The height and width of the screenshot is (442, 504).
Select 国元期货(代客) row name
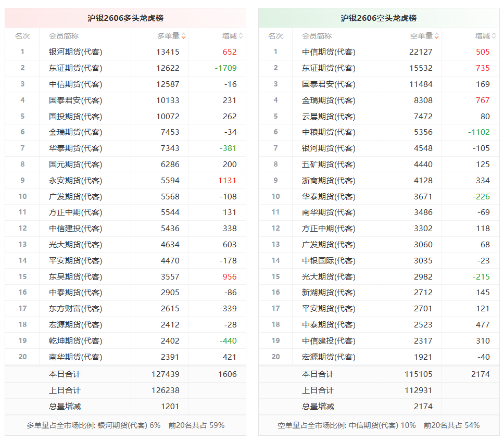[75, 165]
